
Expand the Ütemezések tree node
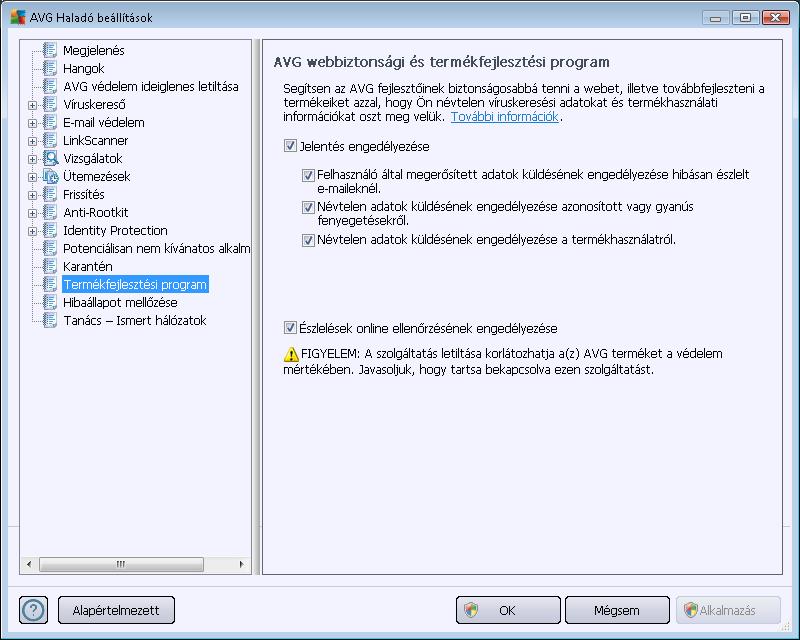pyautogui.click(x=32, y=177)
